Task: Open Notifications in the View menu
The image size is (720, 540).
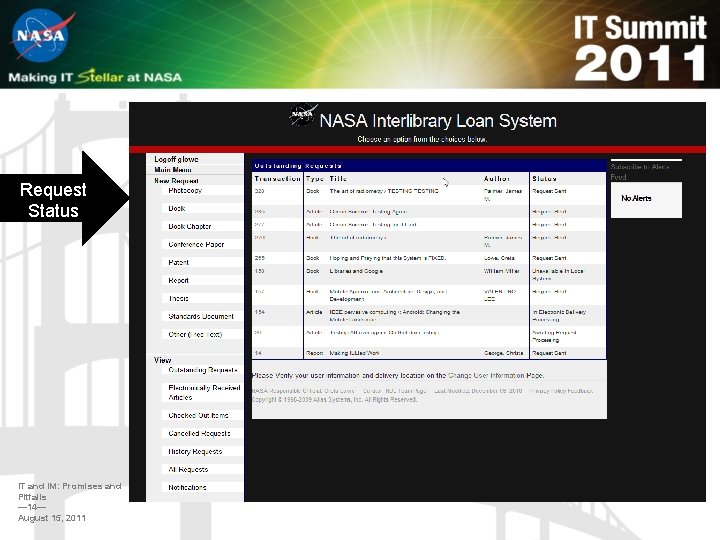Action: (x=187, y=487)
